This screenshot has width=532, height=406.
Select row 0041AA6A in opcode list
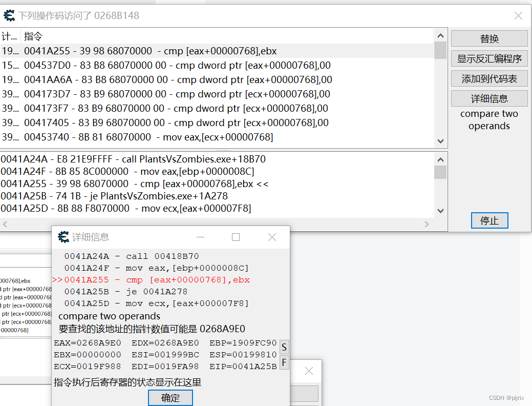(217, 79)
